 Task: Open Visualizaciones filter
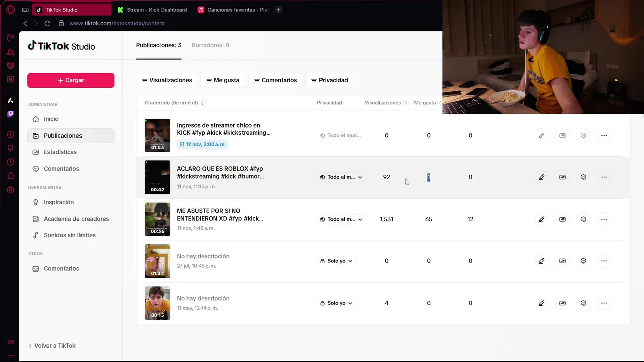[167, 80]
